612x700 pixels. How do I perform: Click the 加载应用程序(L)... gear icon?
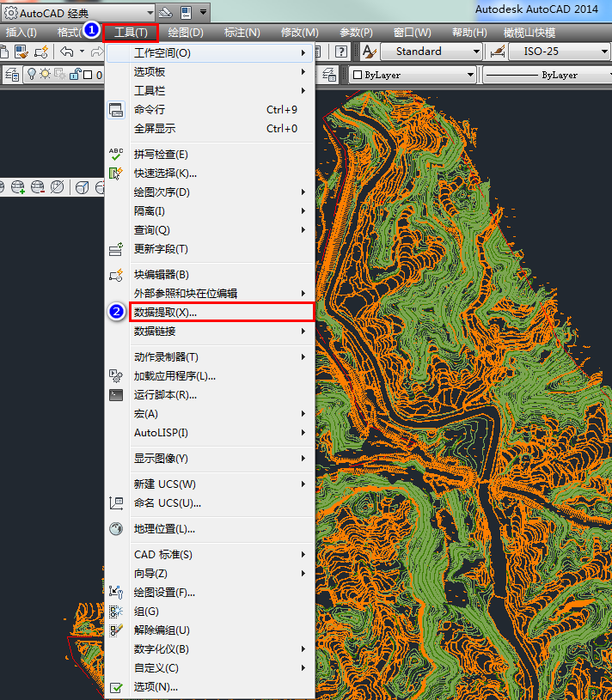(116, 376)
